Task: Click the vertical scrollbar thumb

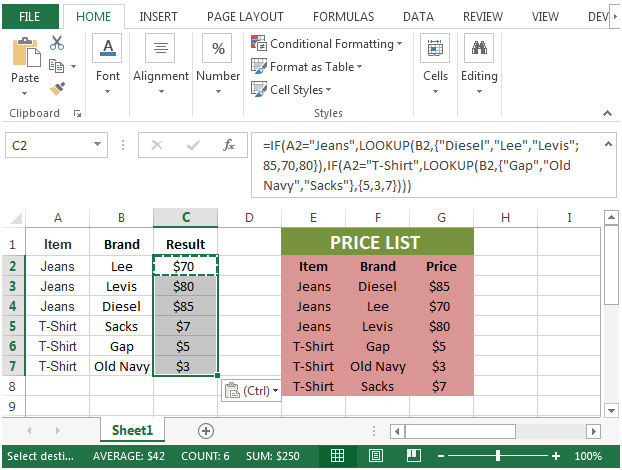Action: pyautogui.click(x=611, y=264)
